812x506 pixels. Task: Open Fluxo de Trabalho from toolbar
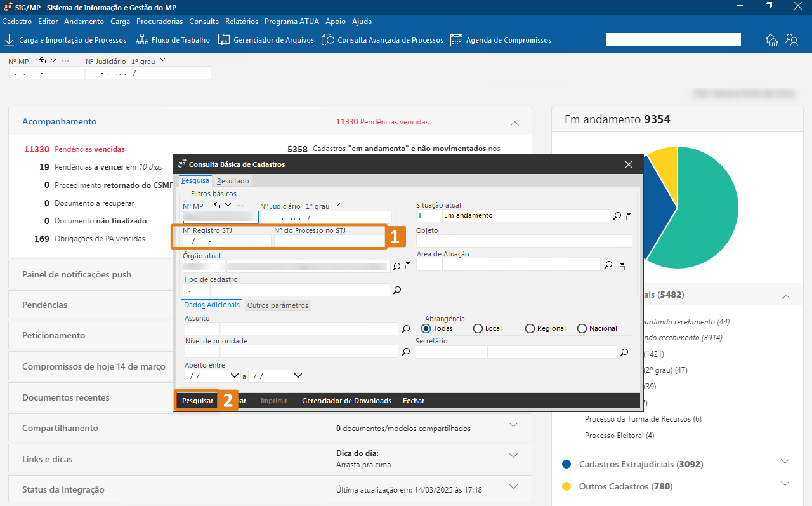[173, 40]
